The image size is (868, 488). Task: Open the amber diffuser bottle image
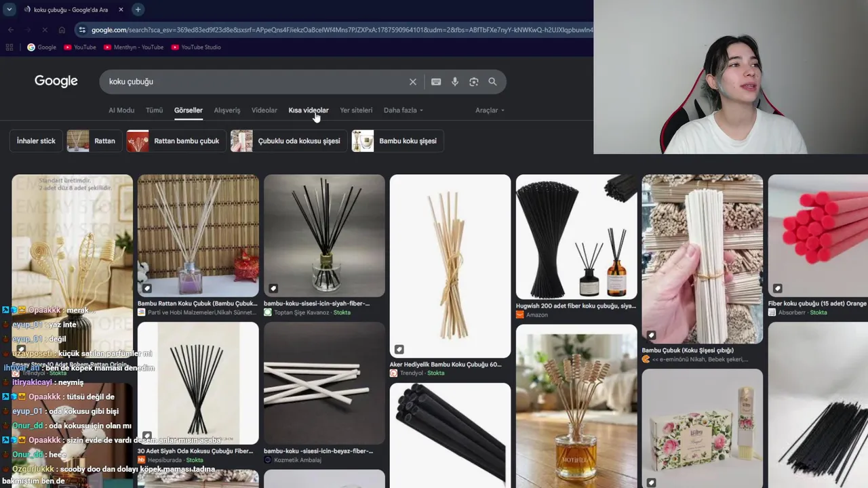click(x=576, y=406)
